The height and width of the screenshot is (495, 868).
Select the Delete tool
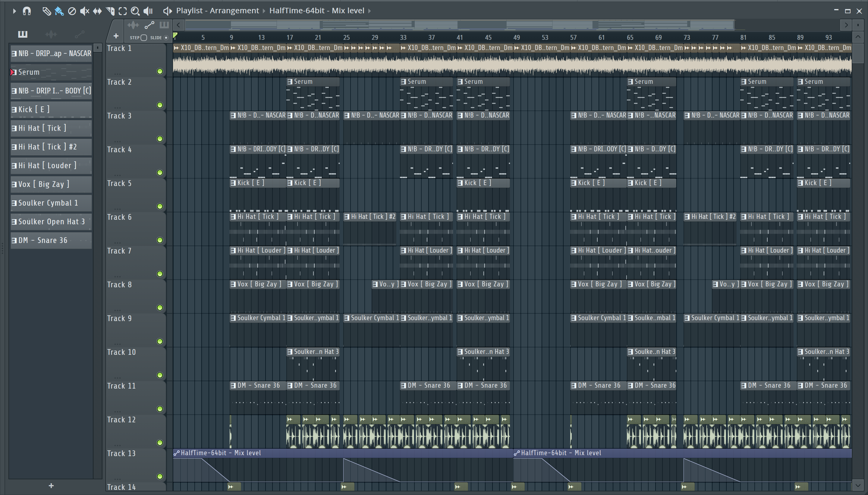pyautogui.click(x=72, y=11)
